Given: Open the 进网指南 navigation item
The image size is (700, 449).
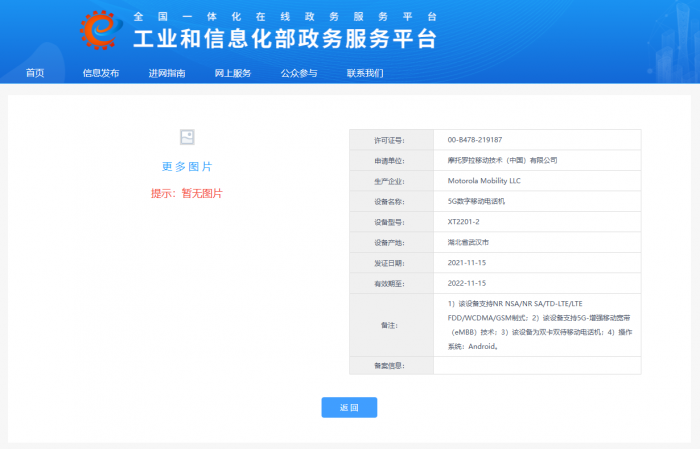Looking at the screenshot, I should click(167, 73).
